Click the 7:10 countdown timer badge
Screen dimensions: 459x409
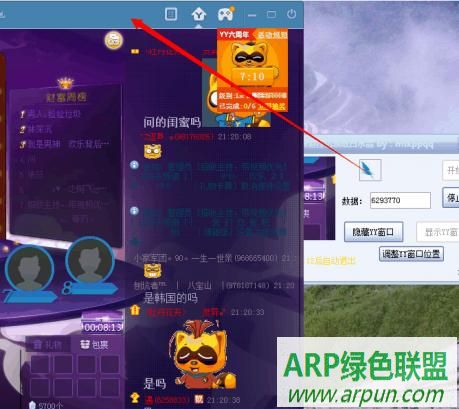click(x=252, y=76)
